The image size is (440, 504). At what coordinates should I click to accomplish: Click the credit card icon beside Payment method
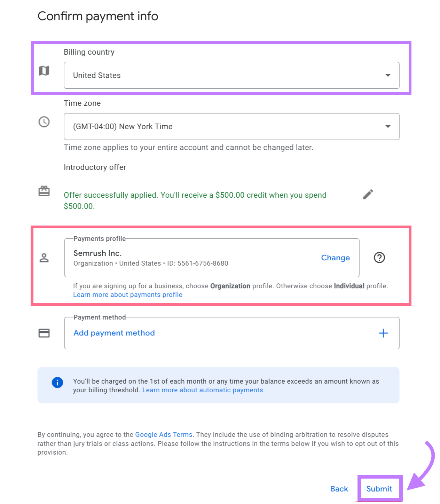point(44,333)
